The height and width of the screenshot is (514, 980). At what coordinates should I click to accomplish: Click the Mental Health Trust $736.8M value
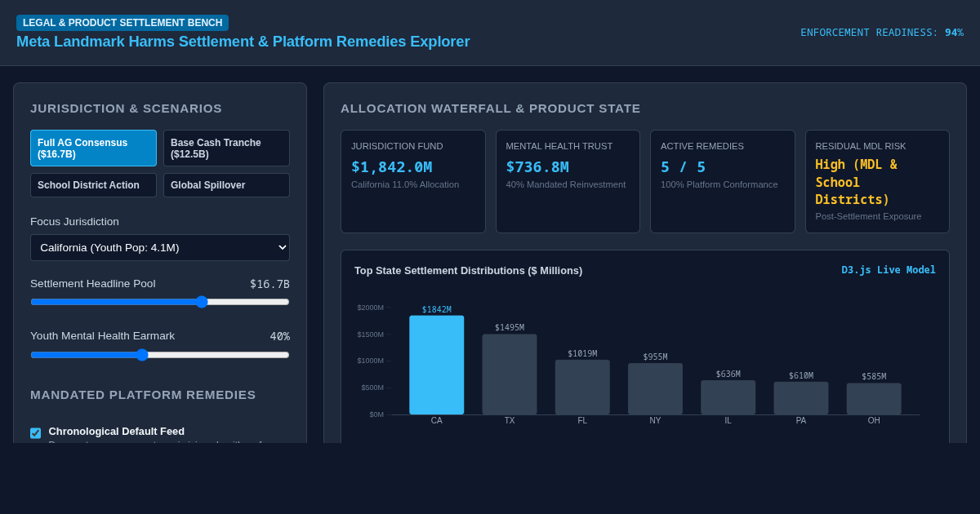(x=537, y=167)
